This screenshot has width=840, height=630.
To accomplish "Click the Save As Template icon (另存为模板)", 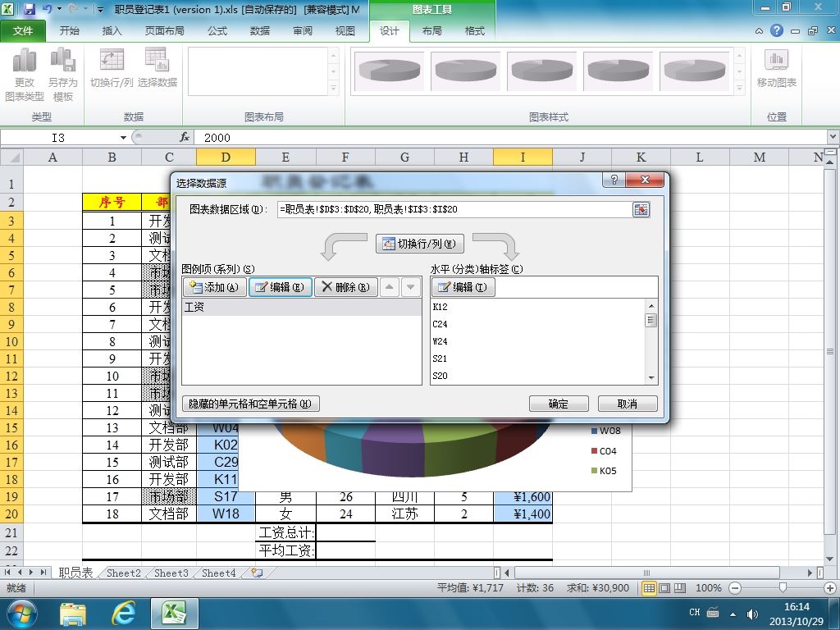I will [x=62, y=75].
